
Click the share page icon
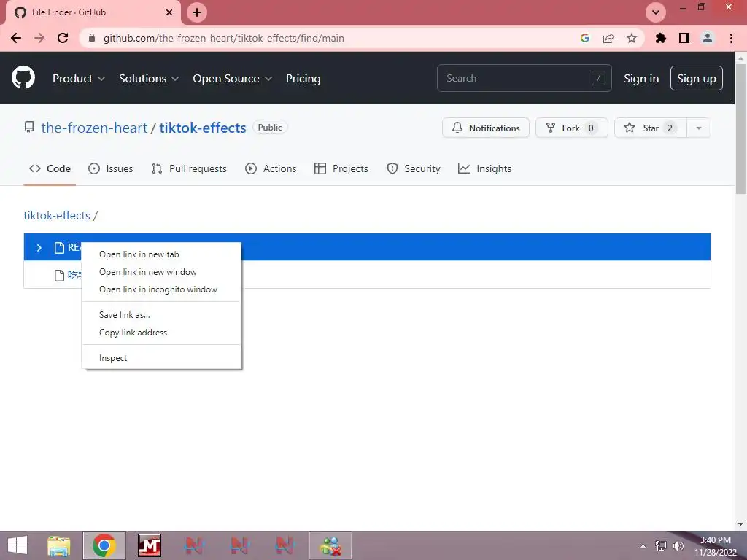click(608, 38)
